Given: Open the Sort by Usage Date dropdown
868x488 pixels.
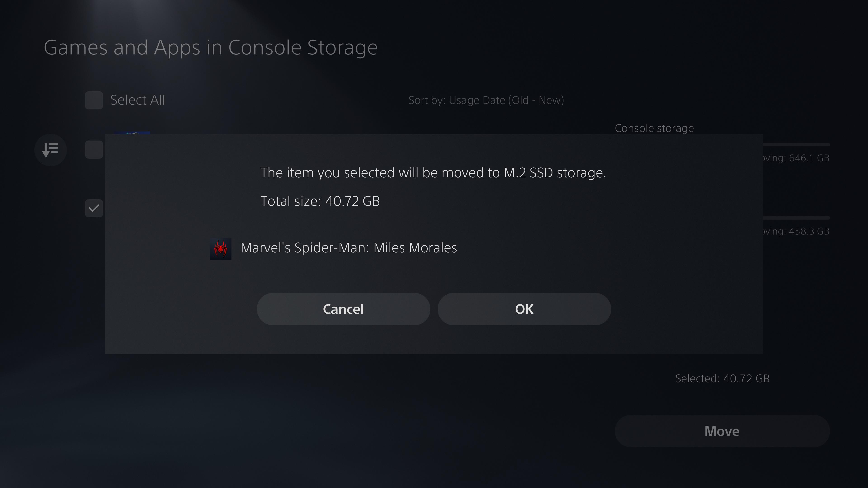Looking at the screenshot, I should [x=486, y=100].
